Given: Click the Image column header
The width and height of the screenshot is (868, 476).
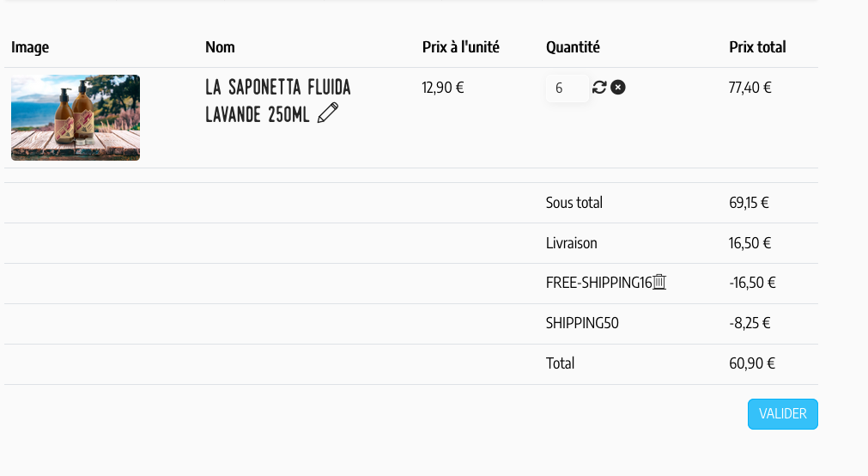Looking at the screenshot, I should pos(30,47).
